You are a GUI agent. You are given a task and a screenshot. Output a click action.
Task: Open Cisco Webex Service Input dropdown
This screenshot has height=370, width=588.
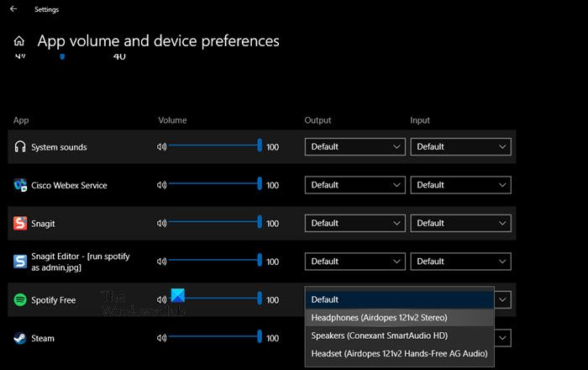pyautogui.click(x=461, y=185)
